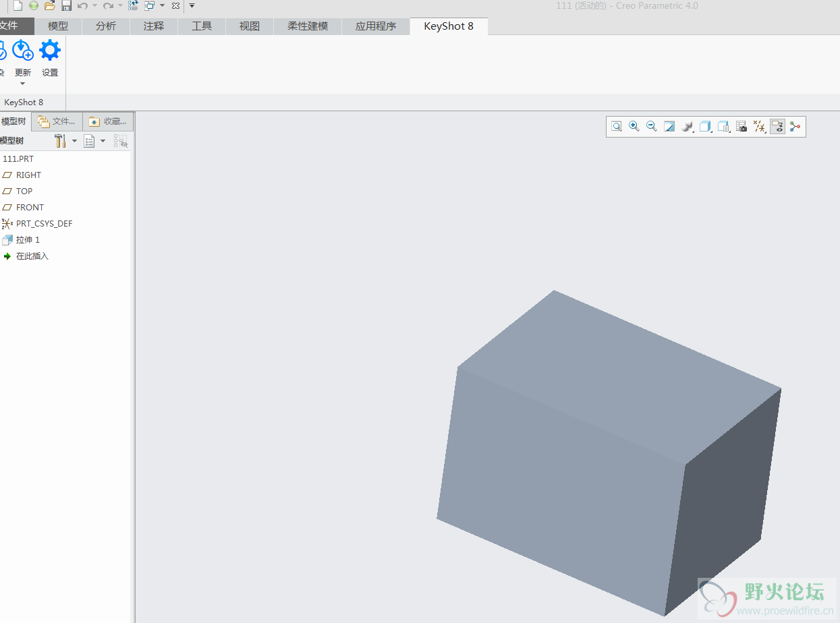Select the 拉伸 1 extrude feature

(x=28, y=240)
